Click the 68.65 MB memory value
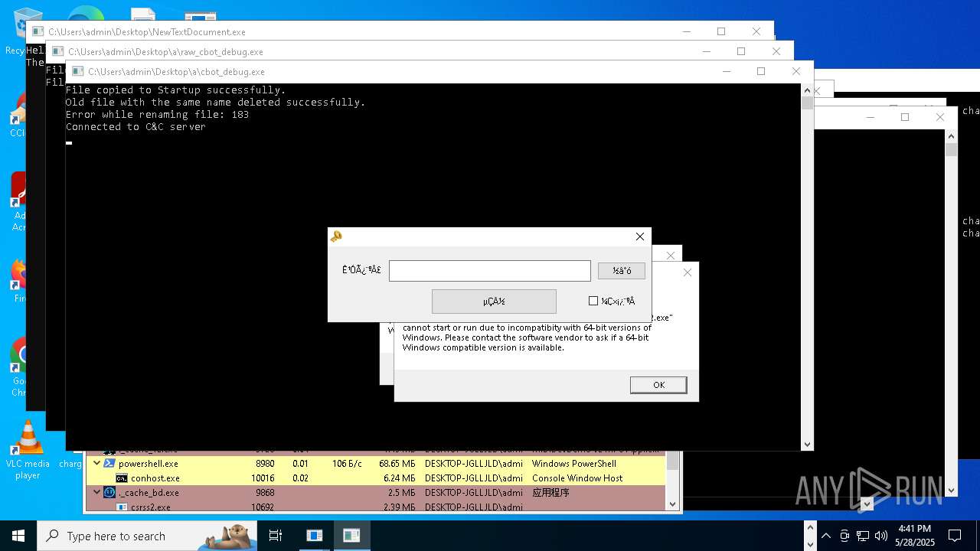The width and height of the screenshot is (980, 551). pos(397,463)
